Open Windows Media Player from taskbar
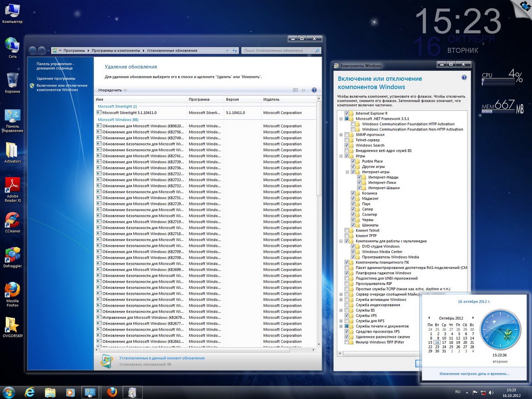Viewport: 532px width, 399px height. pos(70,392)
